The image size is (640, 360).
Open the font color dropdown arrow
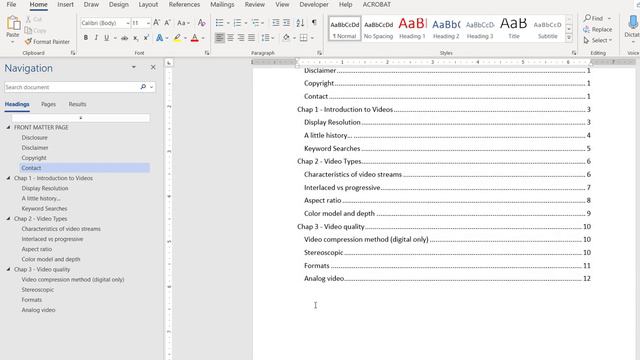pyautogui.click(x=203, y=38)
